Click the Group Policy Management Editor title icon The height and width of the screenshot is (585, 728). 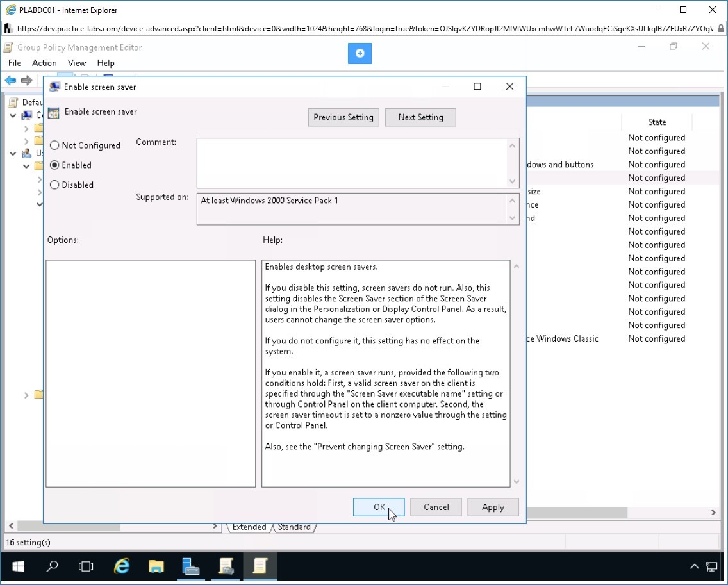[x=8, y=47]
